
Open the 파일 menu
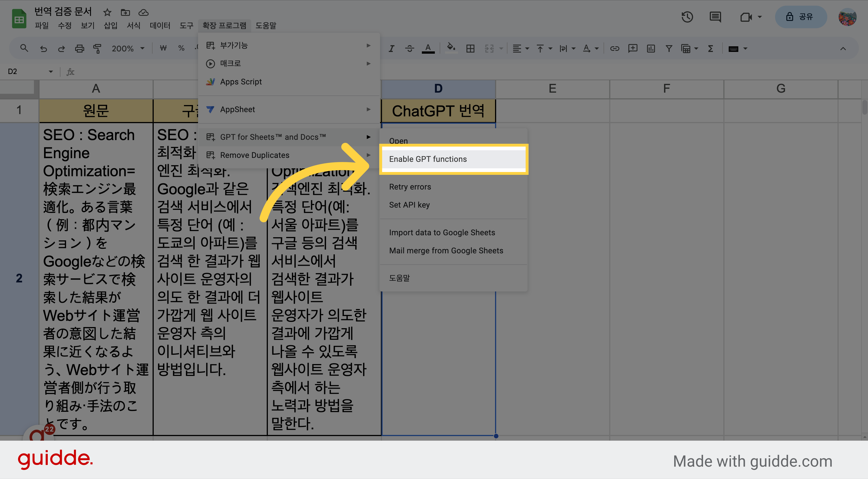tap(42, 25)
